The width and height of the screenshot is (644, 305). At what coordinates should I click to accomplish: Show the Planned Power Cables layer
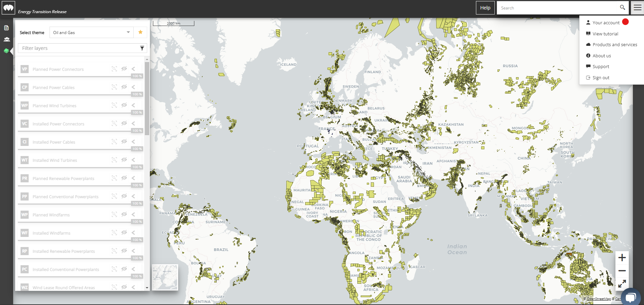pos(124,87)
